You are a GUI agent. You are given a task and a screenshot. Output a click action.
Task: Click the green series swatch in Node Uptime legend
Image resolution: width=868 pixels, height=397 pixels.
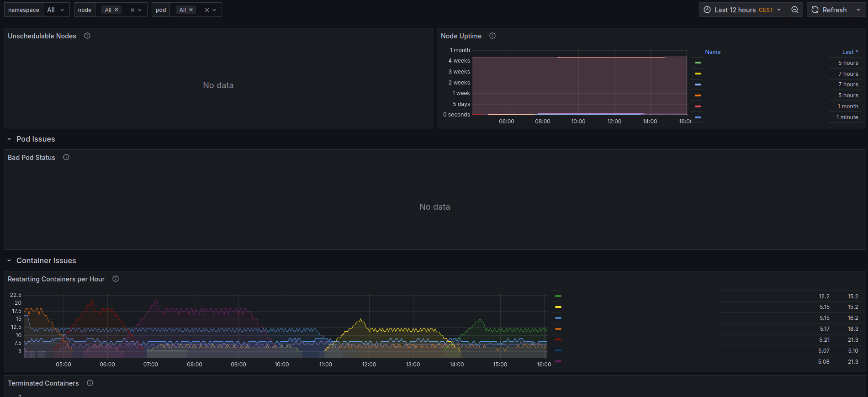(x=698, y=63)
